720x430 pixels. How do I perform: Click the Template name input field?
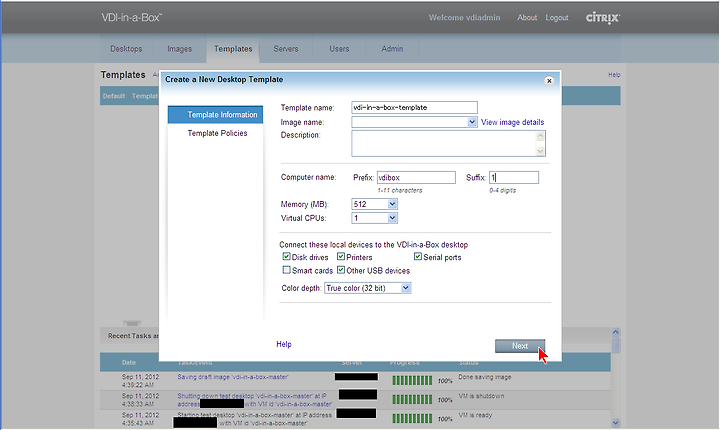coord(414,108)
